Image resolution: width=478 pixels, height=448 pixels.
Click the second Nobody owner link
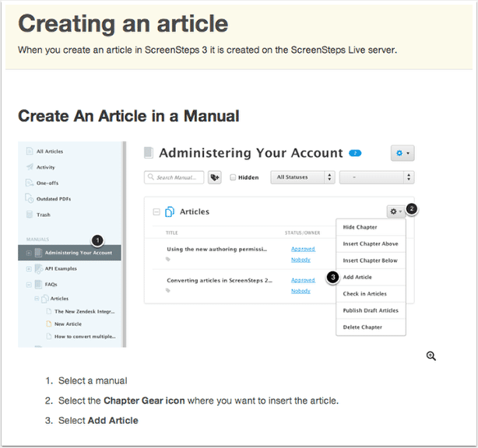click(x=301, y=291)
